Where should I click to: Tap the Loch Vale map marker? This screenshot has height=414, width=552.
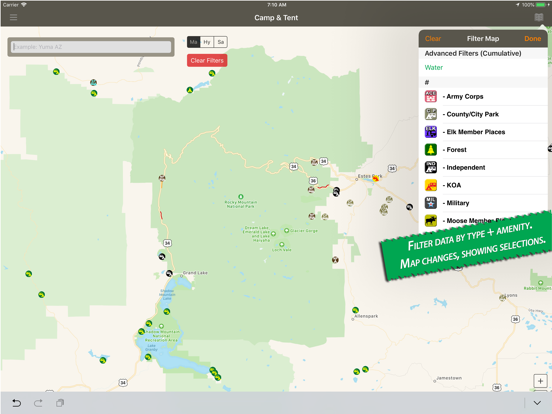(x=282, y=244)
